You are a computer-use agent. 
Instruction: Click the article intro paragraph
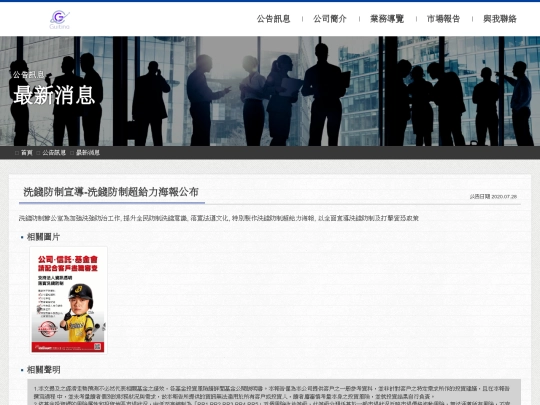click(219, 218)
